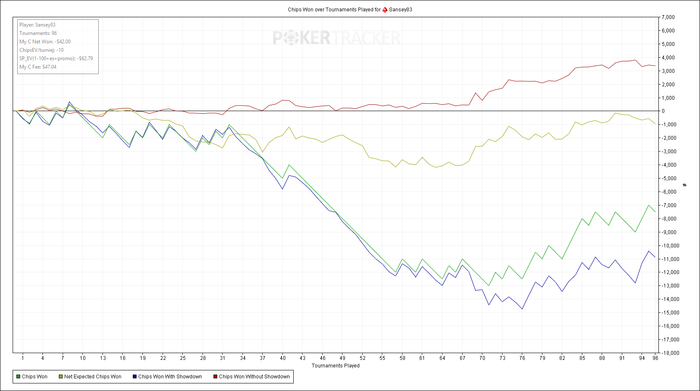The height and width of the screenshot is (391, 700).
Task: Click the chart title 'Chips Won over Tournaments Played'
Action: [331, 9]
